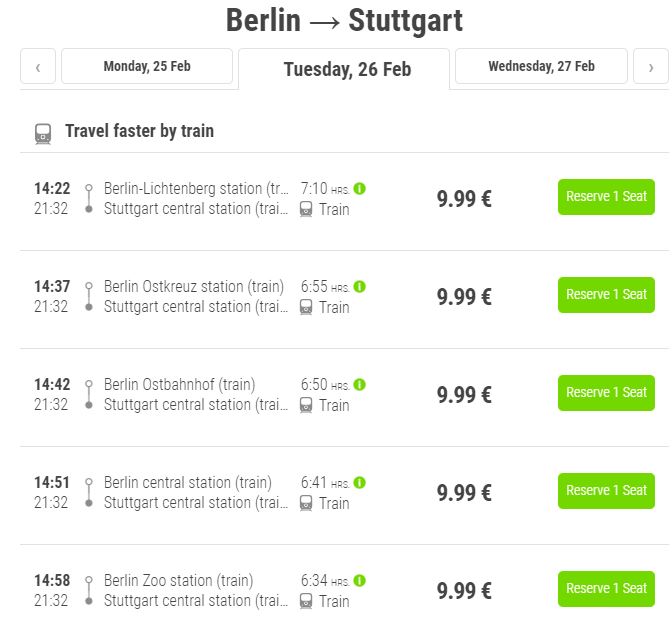
Task: Click the info icon next to 7:10 hrs
Action: [x=360, y=189]
